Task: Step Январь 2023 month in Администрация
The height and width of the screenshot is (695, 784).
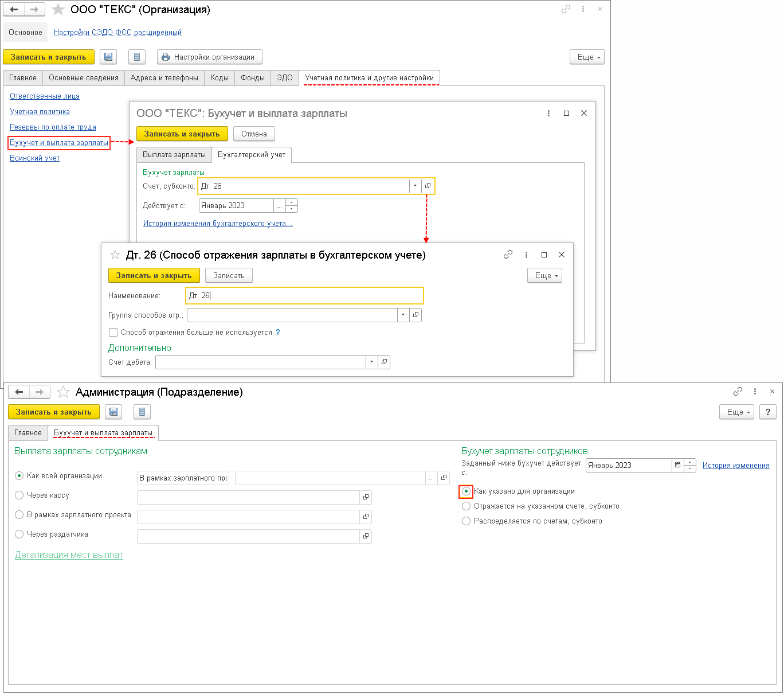Action: (691, 465)
